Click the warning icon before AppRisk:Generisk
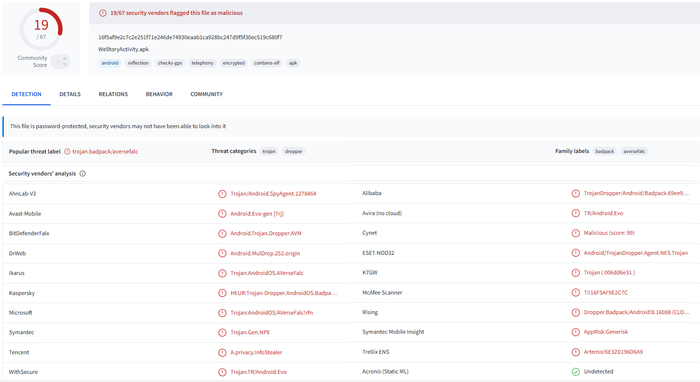700x382 pixels. pos(576,332)
